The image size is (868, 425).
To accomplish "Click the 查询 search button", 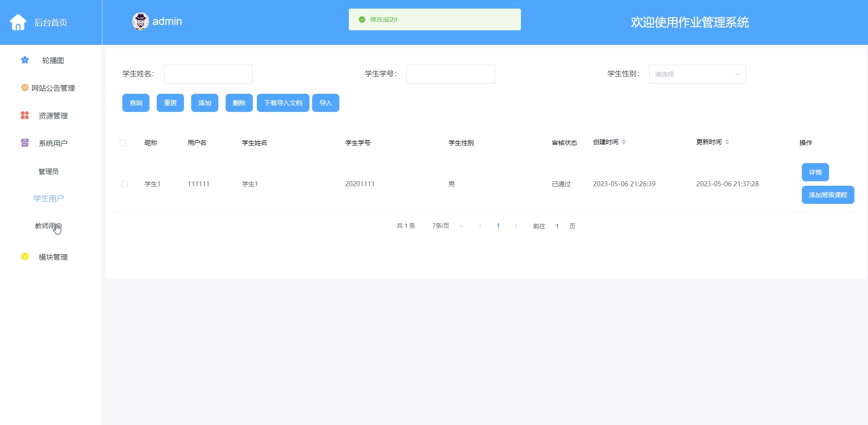I will point(136,103).
